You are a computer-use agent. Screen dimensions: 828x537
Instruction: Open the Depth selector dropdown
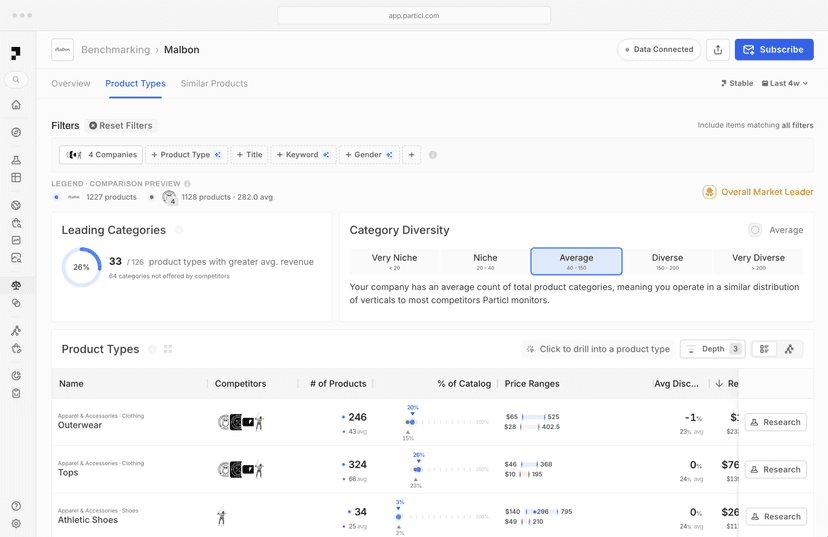pyautogui.click(x=712, y=349)
